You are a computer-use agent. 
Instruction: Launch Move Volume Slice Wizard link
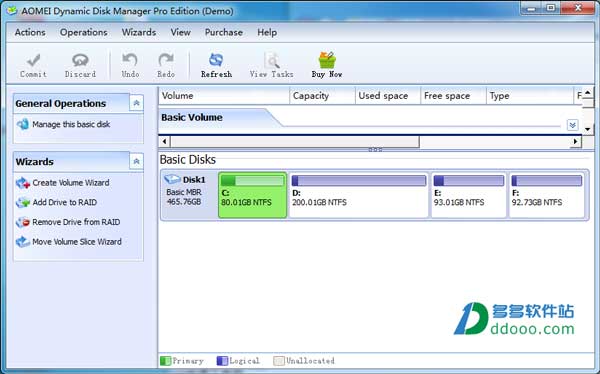77,242
